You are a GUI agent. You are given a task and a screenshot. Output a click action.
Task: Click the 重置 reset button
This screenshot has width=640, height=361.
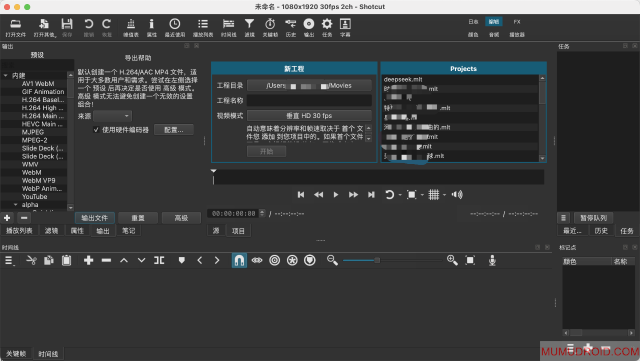138,218
